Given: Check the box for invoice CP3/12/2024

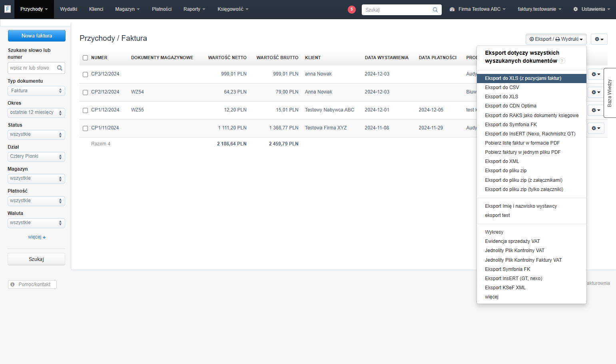Looking at the screenshot, I should (85, 74).
